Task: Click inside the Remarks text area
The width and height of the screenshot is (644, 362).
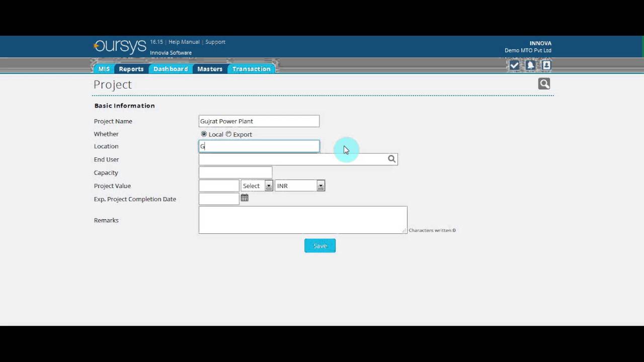Action: pyautogui.click(x=303, y=220)
